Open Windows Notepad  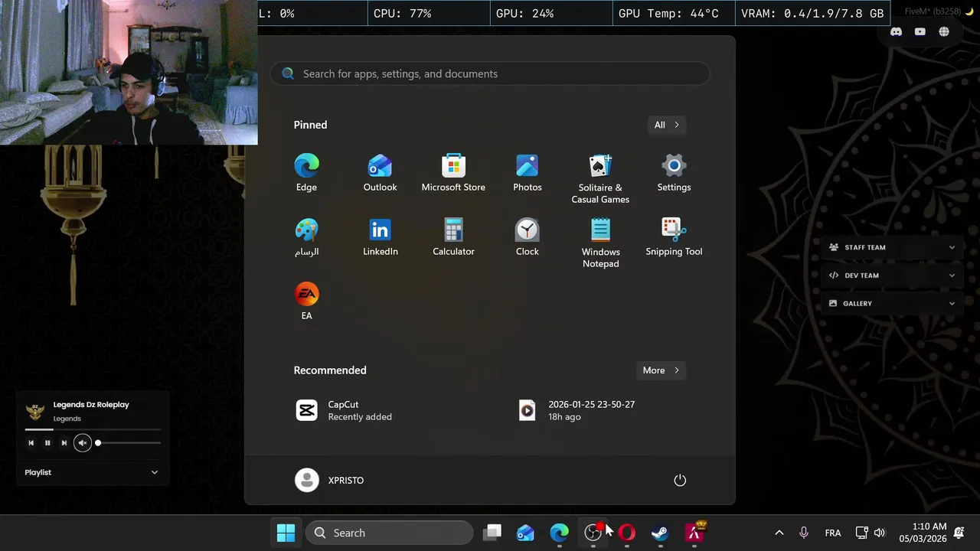(600, 243)
